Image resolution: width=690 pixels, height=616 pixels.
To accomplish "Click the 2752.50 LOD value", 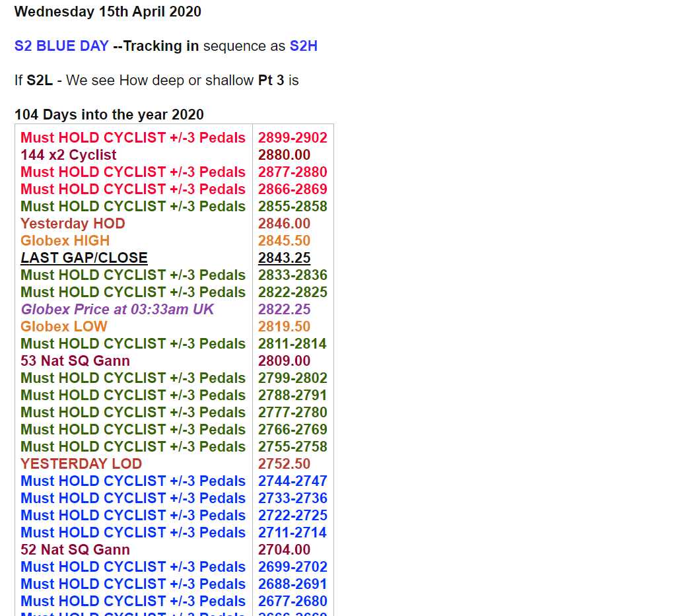I will point(285,463).
